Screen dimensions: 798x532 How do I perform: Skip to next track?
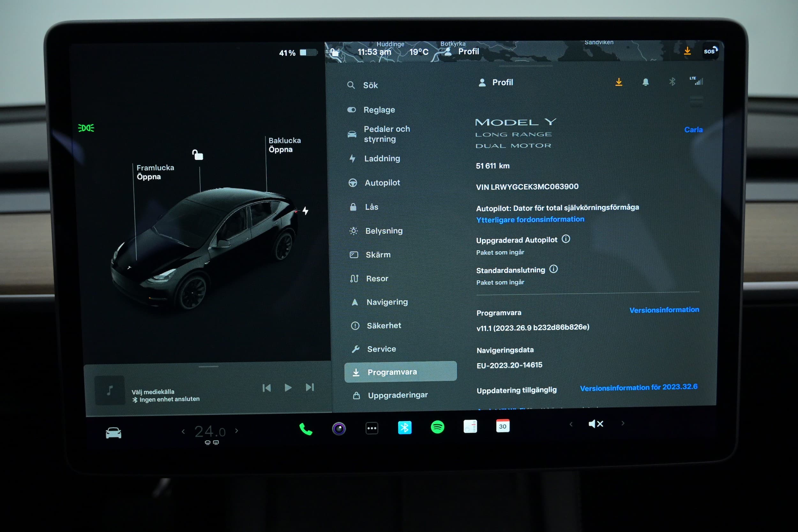pos(310,387)
